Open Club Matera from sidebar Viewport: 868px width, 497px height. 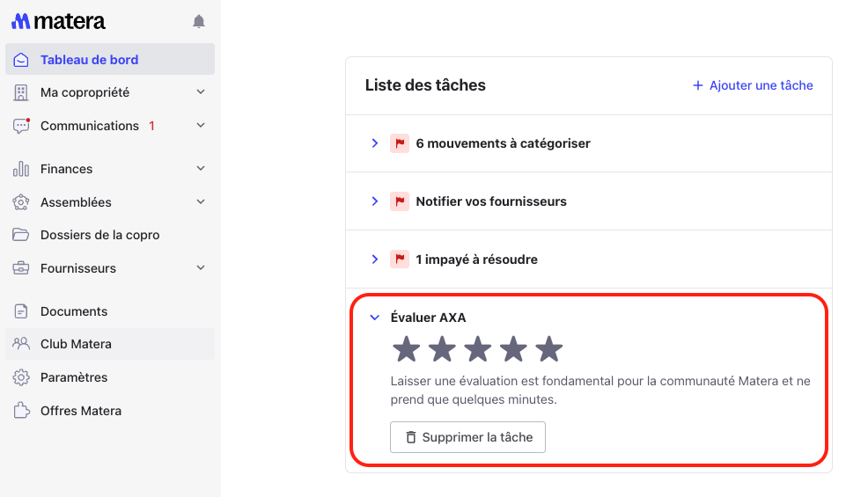76,344
